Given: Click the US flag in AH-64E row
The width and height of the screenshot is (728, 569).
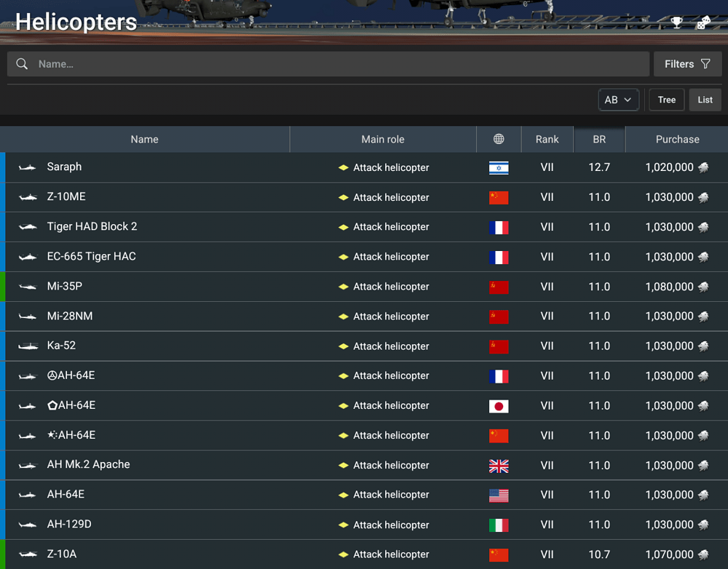Looking at the screenshot, I should click(499, 496).
